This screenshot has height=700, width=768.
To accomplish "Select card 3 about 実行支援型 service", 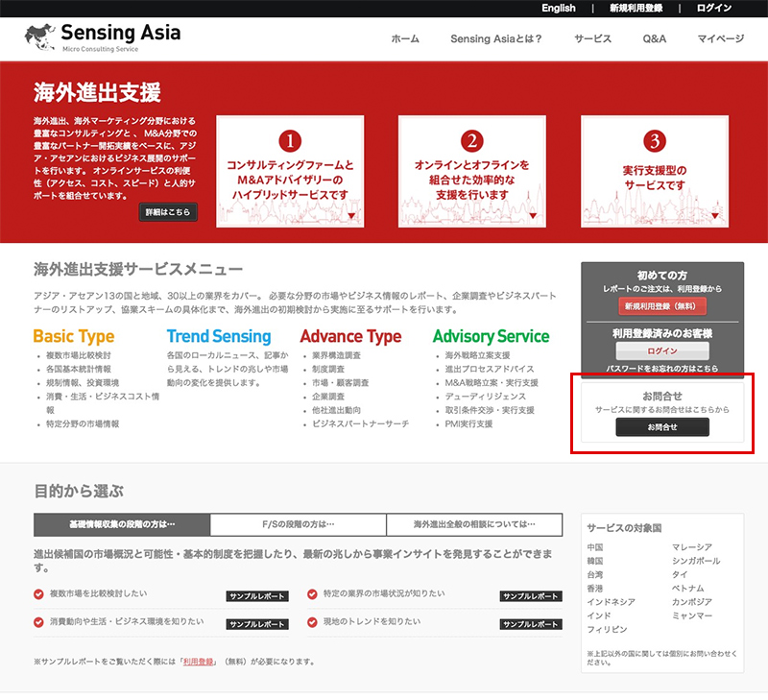I will pyautogui.click(x=655, y=172).
